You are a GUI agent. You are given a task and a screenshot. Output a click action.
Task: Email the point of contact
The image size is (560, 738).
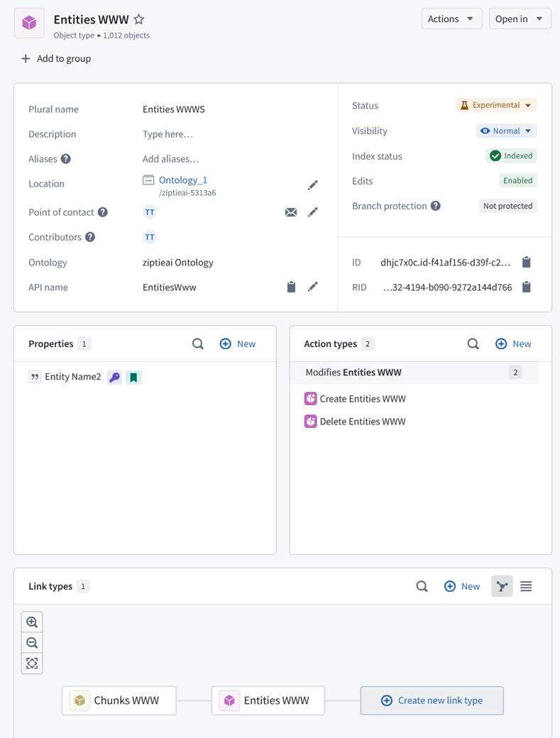pos(291,212)
